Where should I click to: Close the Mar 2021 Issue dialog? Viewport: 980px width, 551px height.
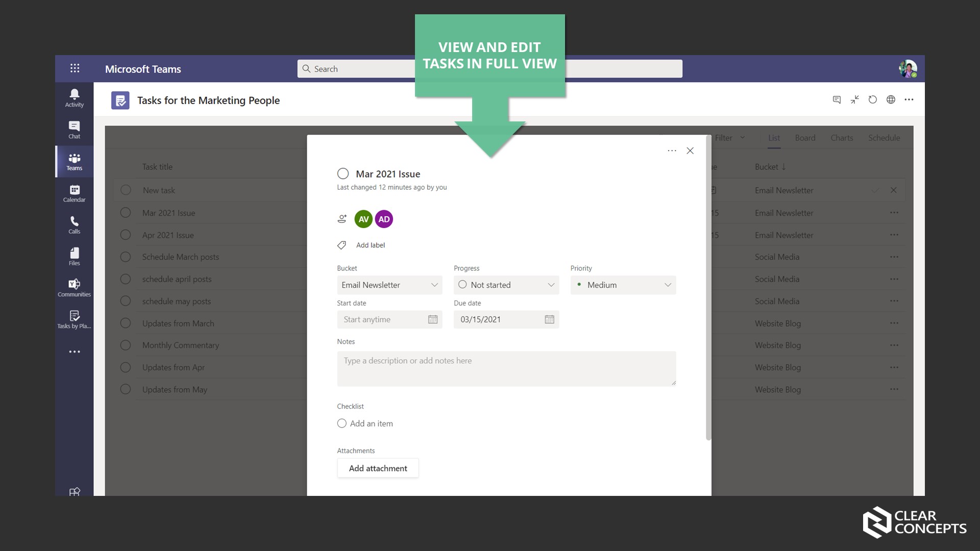690,151
